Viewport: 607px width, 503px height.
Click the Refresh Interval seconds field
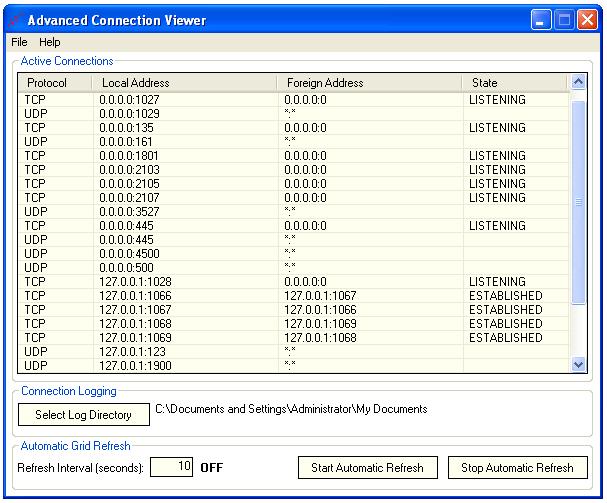tap(171, 467)
